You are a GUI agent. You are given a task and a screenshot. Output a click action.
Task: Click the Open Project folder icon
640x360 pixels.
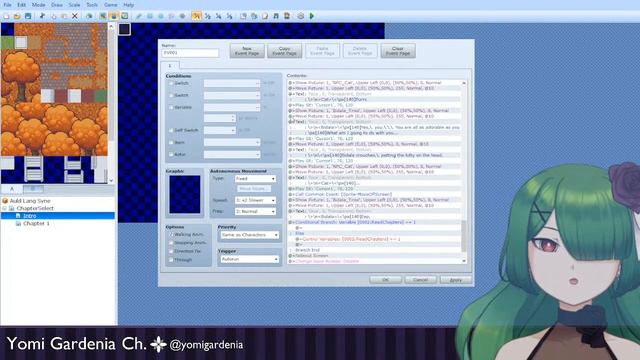pyautogui.click(x=17, y=16)
